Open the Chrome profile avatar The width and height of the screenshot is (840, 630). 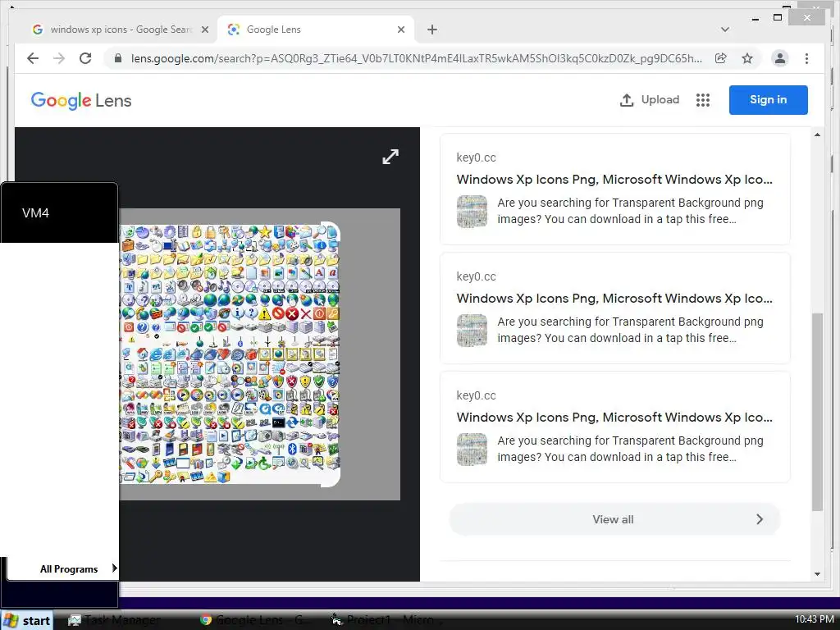point(780,58)
